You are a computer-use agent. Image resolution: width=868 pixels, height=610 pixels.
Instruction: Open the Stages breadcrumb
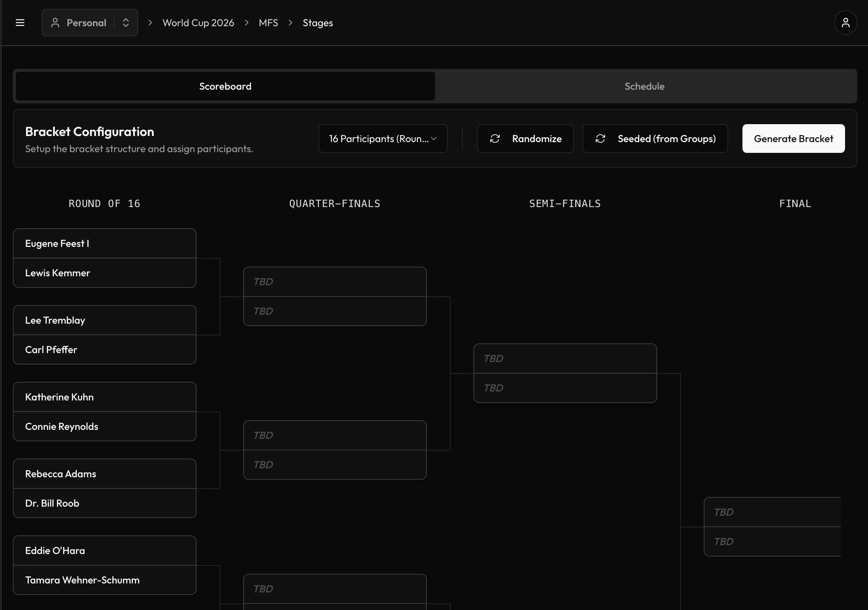(317, 23)
